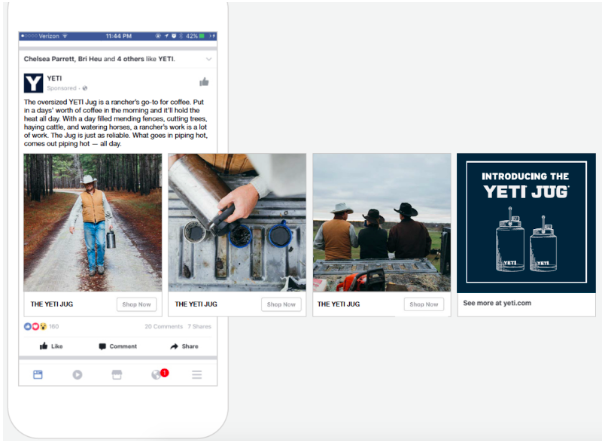Viewport: 602px width, 441px height.
Task: Tap the 11:44 PM clock
Action: 119,36
